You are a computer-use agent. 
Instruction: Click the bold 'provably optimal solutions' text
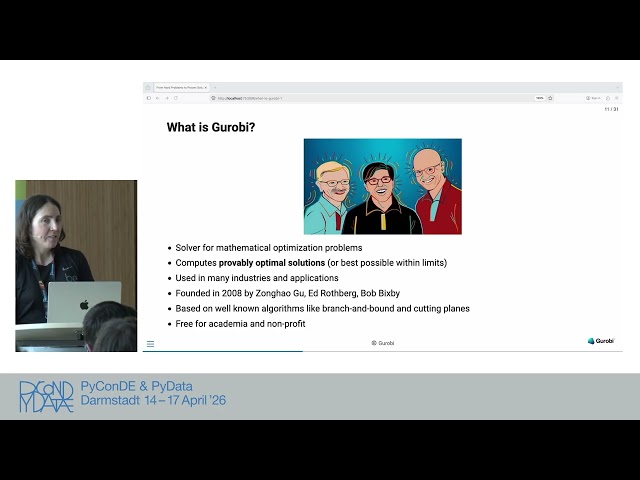coord(272,263)
